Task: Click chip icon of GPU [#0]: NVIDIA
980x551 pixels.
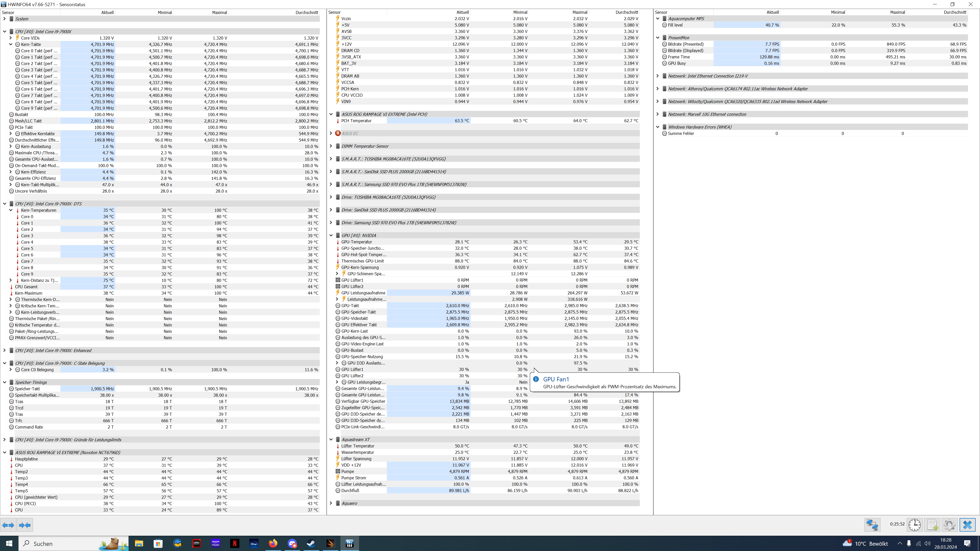Action: click(x=338, y=235)
